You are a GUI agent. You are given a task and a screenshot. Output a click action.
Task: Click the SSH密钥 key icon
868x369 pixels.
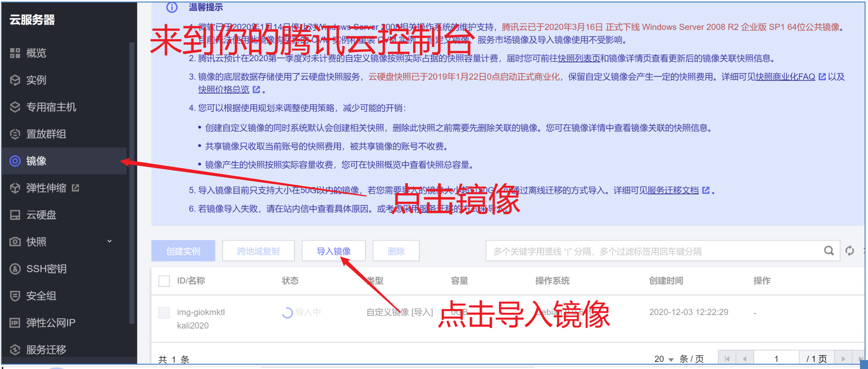click(x=15, y=269)
